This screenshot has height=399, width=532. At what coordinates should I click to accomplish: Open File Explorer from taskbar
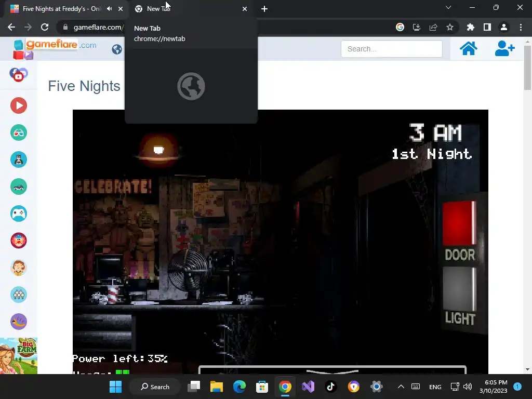217,387
